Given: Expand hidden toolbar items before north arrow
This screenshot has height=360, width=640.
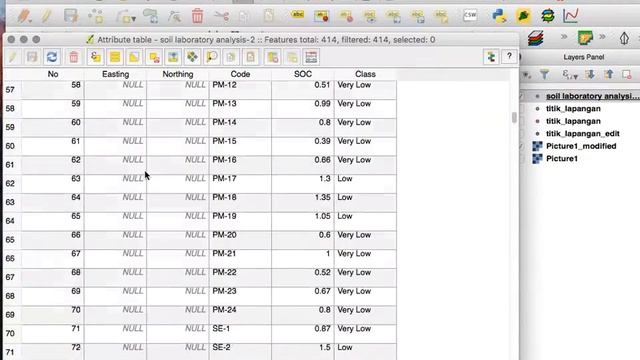Looking at the screenshot, I should click(602, 37).
